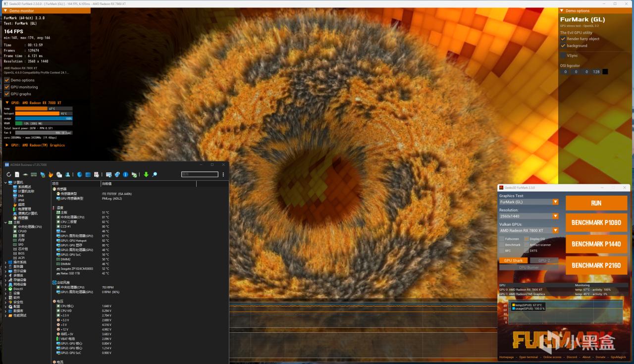Click the database disk icon in AIDA64 toolbar
Screen dimensions: 634x364
(x=88, y=174)
